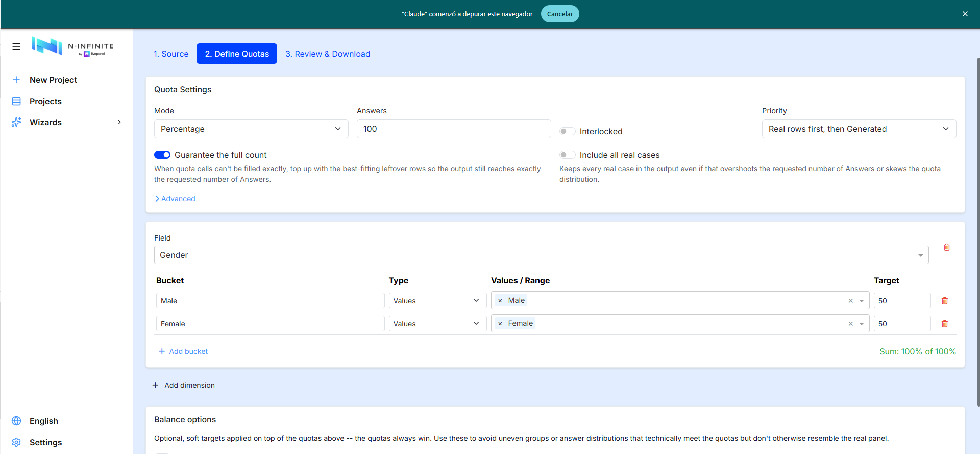The height and width of the screenshot is (454, 980).
Task: Click the English globe icon
Action: (x=16, y=421)
